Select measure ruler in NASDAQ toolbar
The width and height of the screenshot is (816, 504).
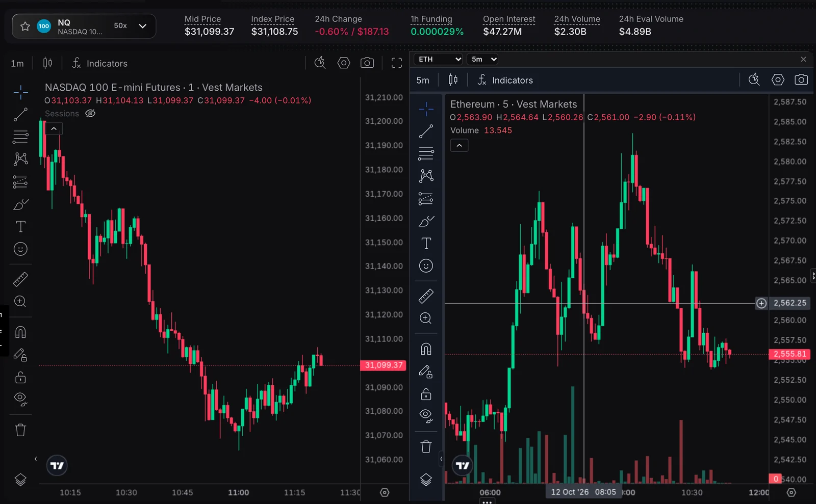coord(20,279)
